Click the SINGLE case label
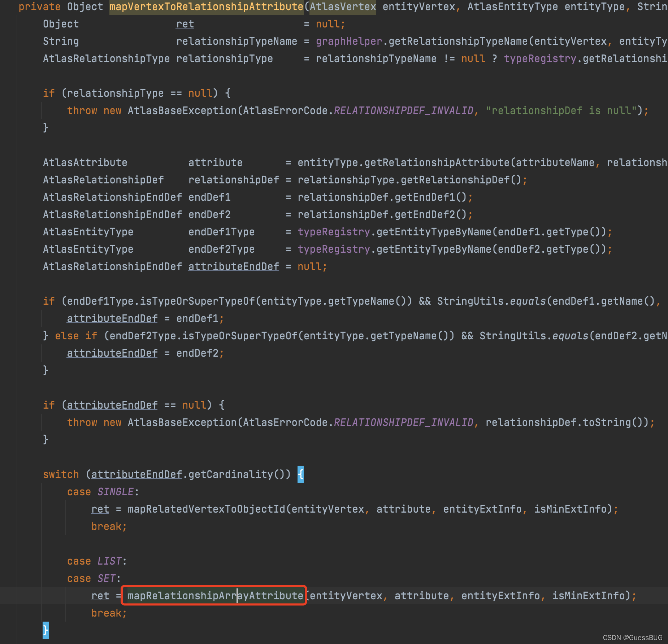This screenshot has width=668, height=644. tap(115, 492)
